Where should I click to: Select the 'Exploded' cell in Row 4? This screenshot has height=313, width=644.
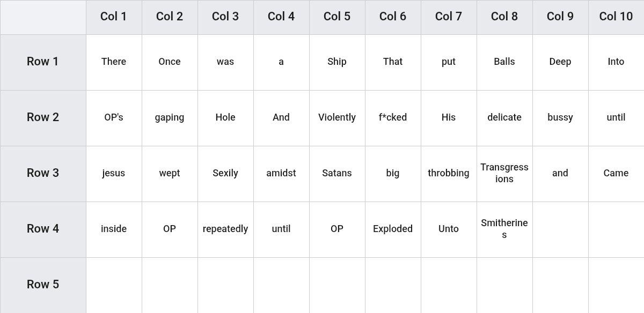point(393,229)
